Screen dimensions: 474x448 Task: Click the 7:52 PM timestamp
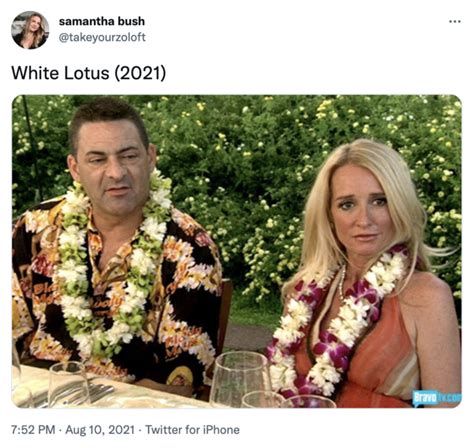33,430
